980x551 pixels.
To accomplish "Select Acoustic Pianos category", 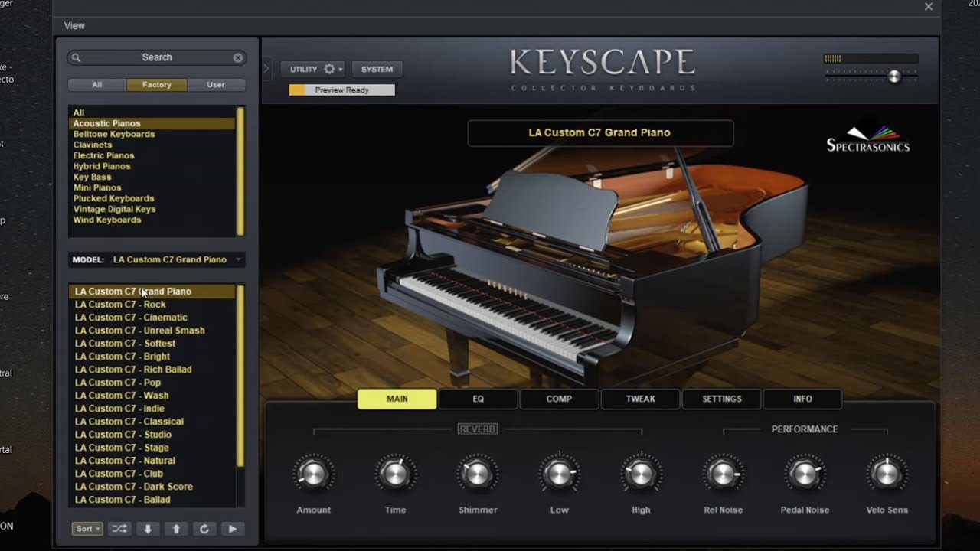I will 152,123.
